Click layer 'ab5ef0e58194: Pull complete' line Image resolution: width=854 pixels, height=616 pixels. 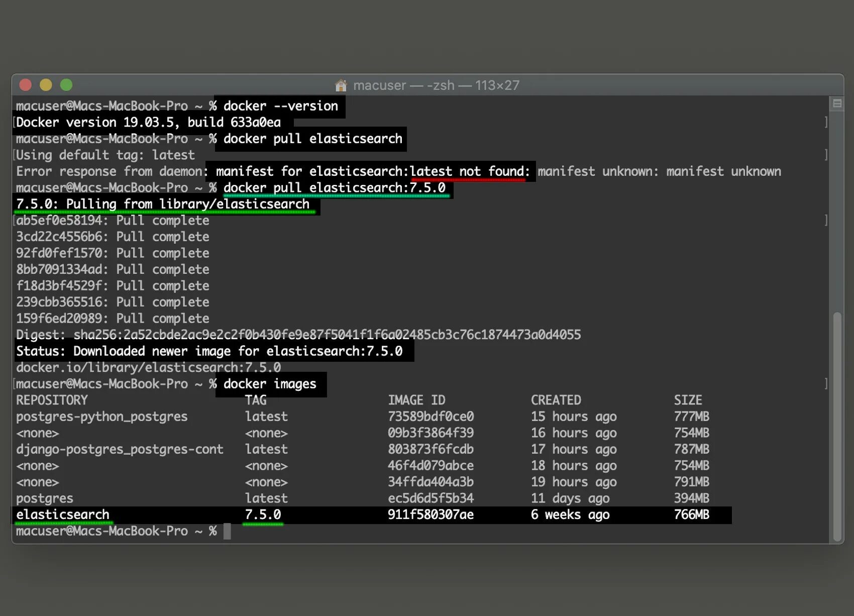point(113,221)
